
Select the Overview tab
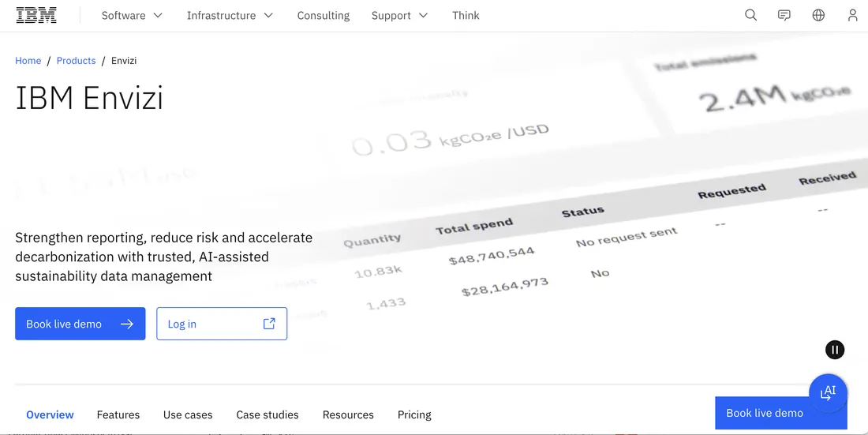50,414
